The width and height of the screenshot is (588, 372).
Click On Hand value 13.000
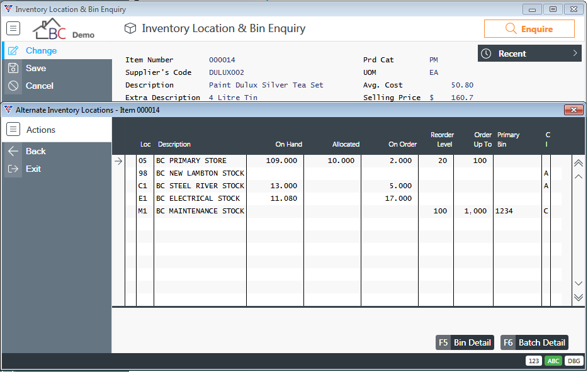click(x=284, y=186)
